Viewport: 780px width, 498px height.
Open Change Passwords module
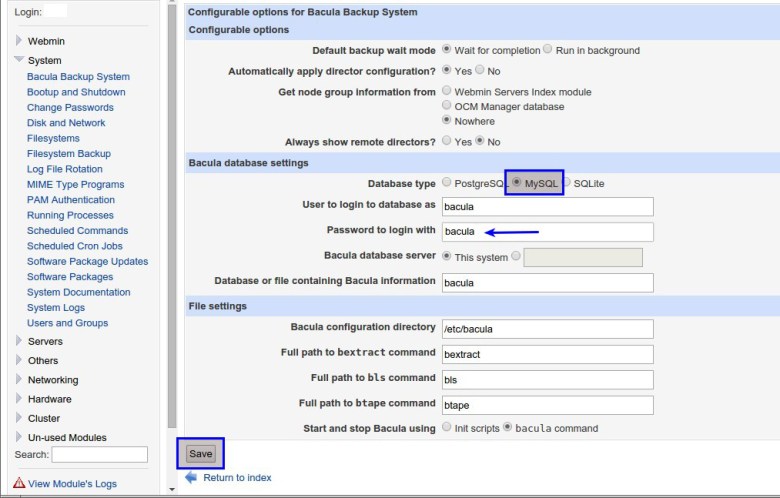click(70, 107)
